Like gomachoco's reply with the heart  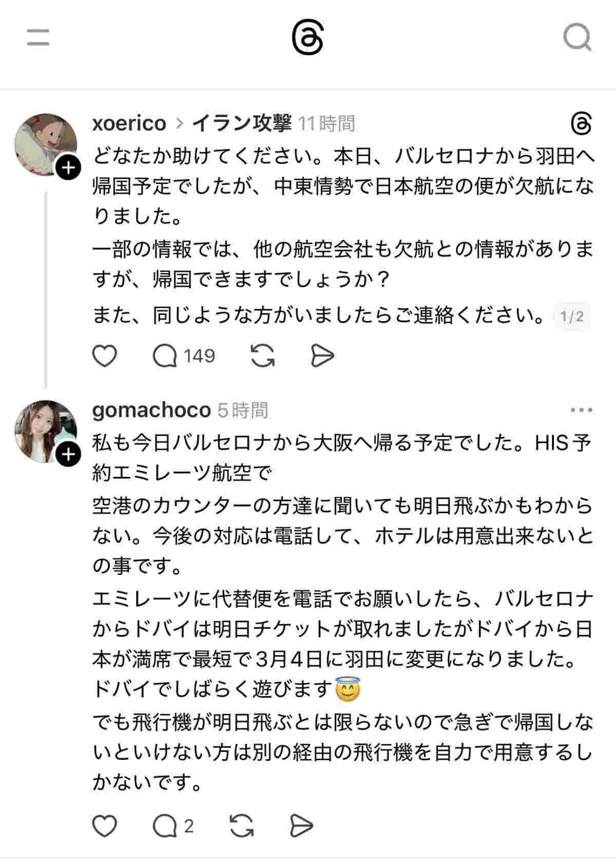coord(104,826)
